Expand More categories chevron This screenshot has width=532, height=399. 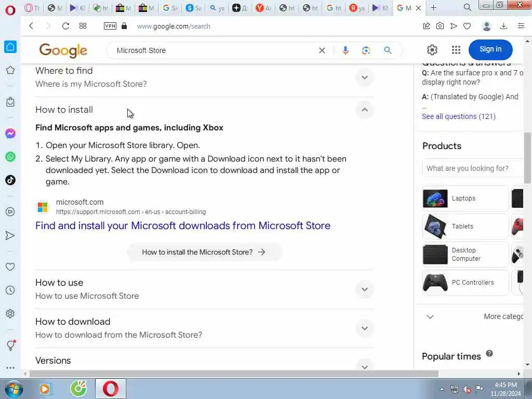(x=430, y=317)
